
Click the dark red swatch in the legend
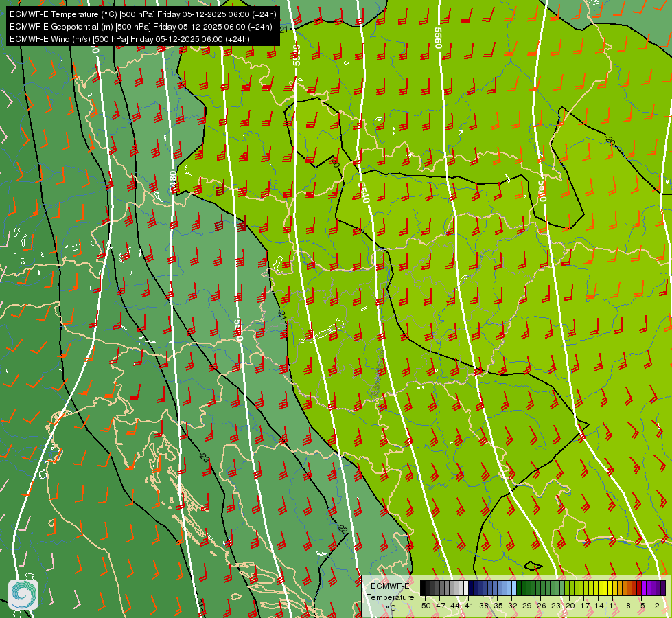tap(638, 588)
